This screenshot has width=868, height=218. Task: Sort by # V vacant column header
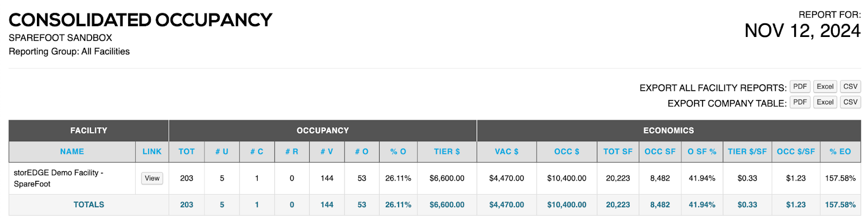pyautogui.click(x=327, y=152)
